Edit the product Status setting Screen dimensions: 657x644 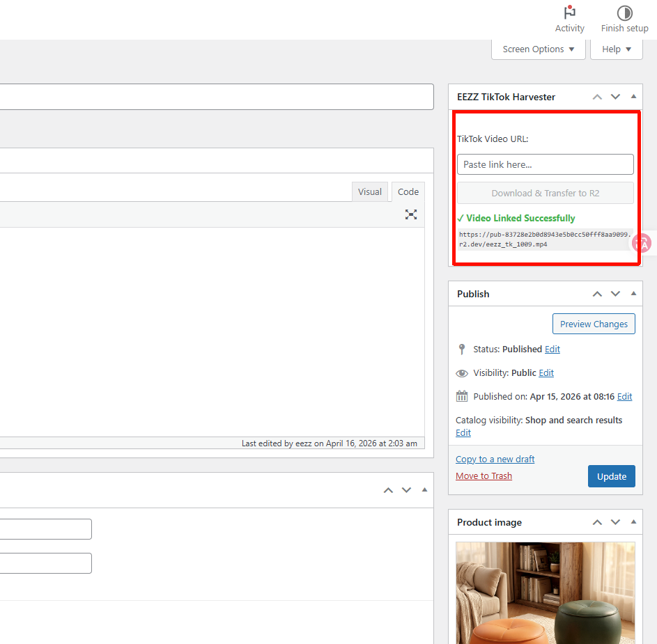552,350
